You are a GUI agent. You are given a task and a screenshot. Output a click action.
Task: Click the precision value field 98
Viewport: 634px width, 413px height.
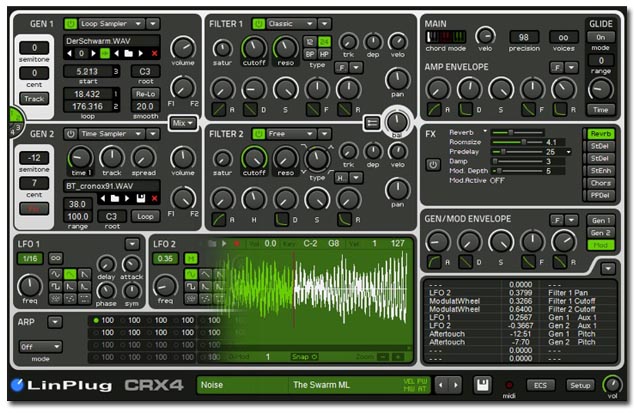[524, 37]
